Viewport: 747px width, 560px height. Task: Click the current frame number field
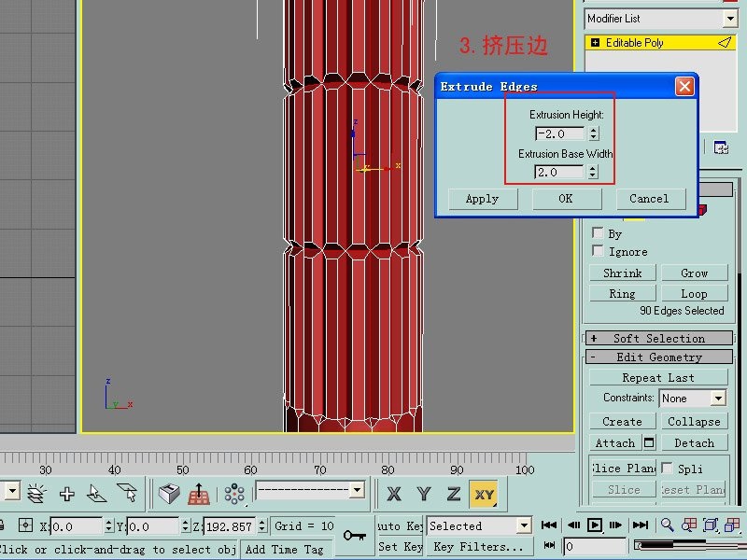tap(595, 546)
